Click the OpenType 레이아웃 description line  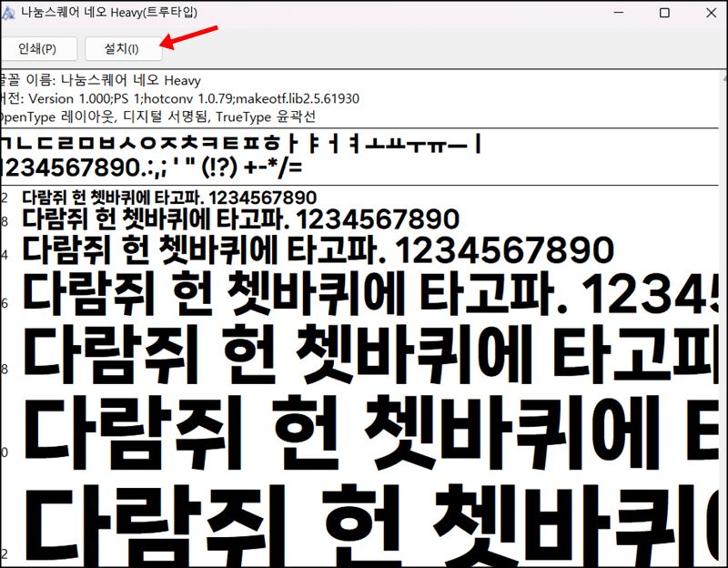pos(157,117)
